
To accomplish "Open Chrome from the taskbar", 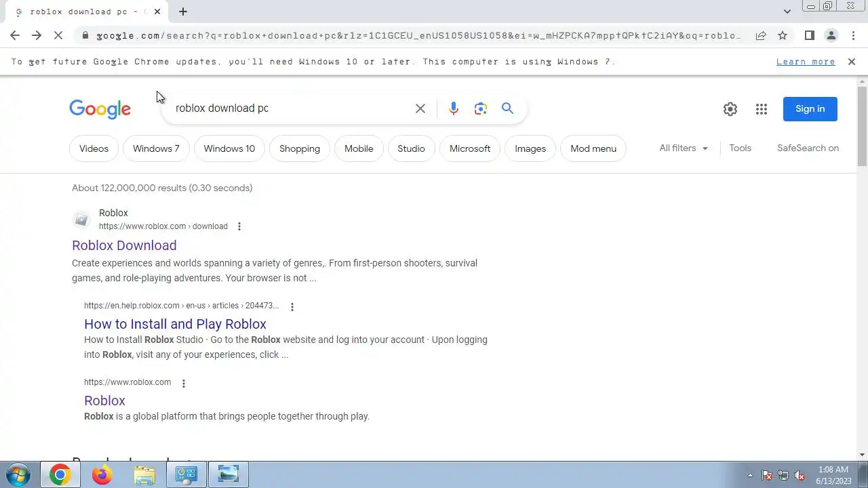I will pyautogui.click(x=60, y=475).
